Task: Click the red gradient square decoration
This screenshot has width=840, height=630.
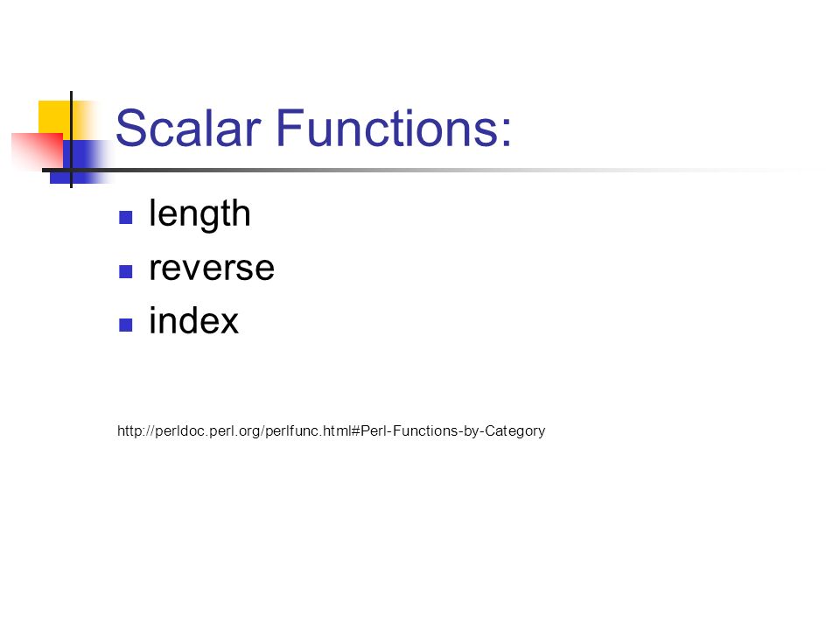Action: (37, 150)
